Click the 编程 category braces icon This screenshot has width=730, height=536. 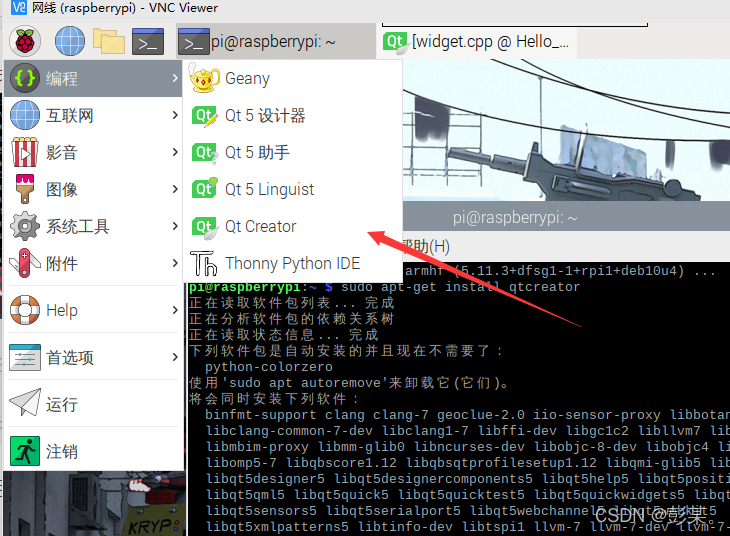point(24,78)
